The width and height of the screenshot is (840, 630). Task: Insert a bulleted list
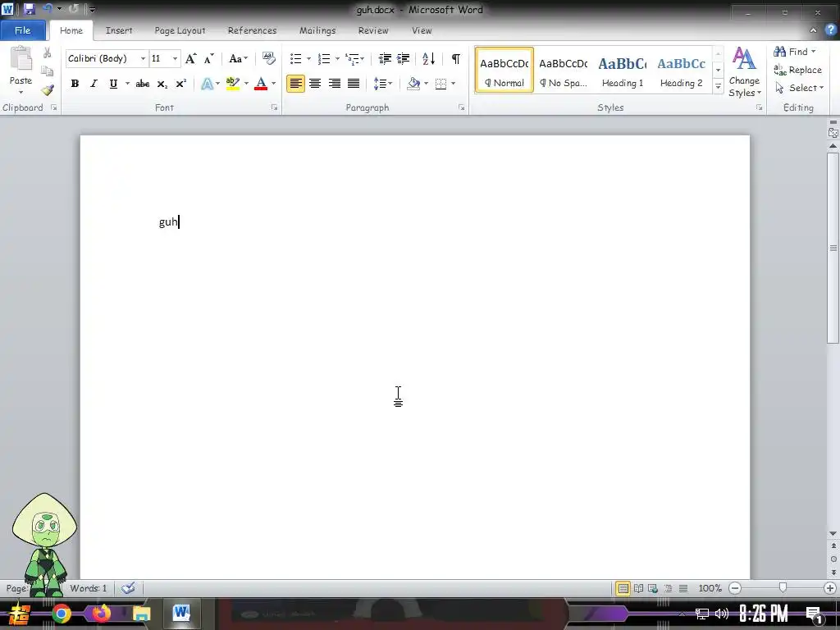click(x=295, y=58)
